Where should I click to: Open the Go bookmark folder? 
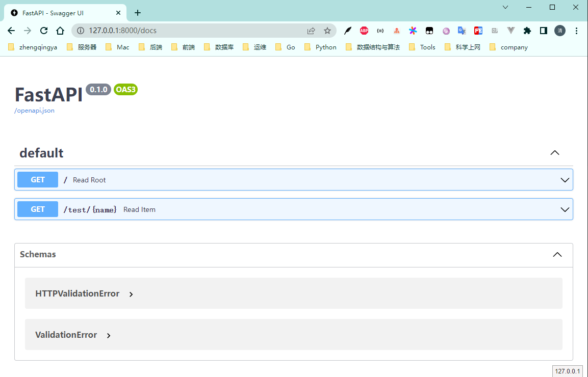[286, 47]
